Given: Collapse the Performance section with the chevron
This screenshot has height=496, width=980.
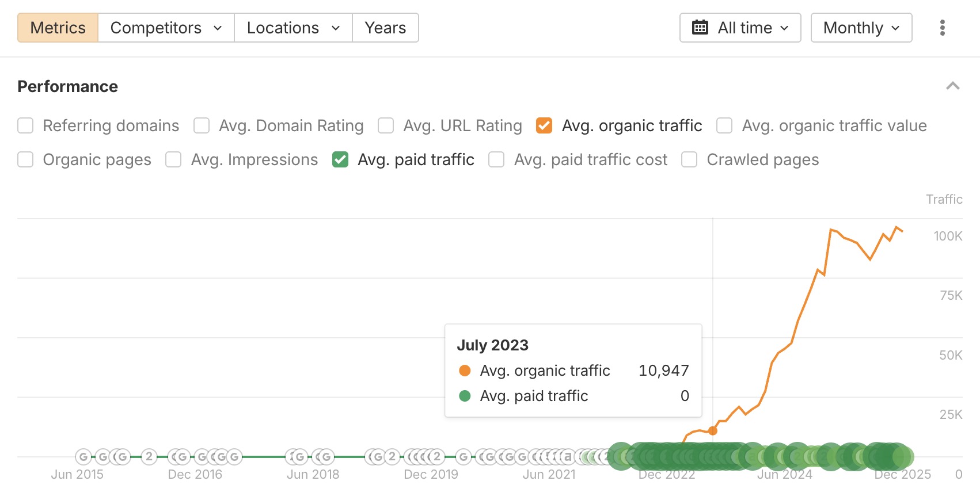Looking at the screenshot, I should tap(952, 86).
